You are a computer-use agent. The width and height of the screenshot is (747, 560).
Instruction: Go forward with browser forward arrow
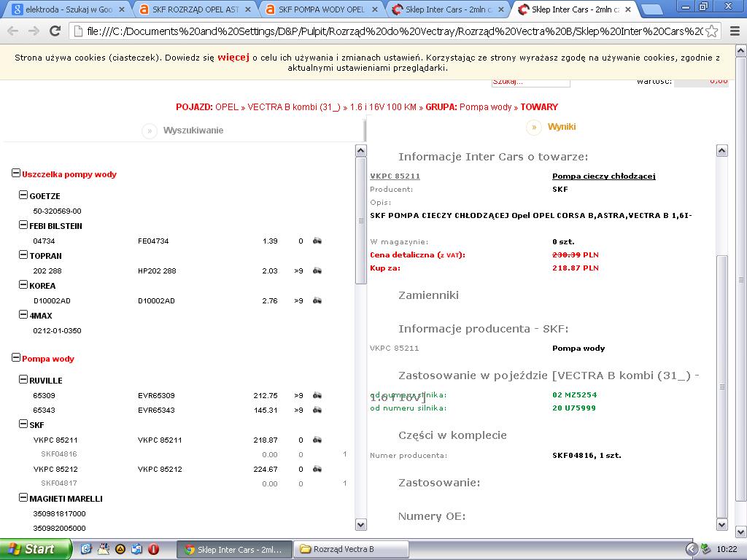coord(34,31)
